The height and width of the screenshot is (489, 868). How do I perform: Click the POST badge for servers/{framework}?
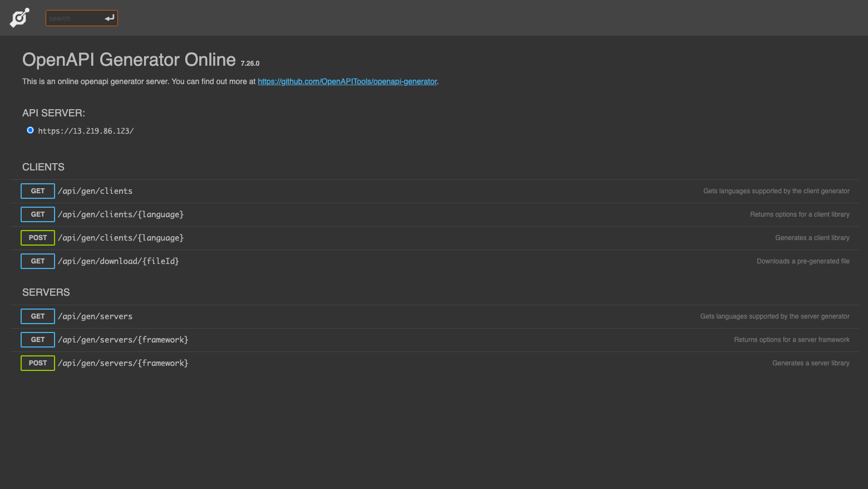[38, 363]
